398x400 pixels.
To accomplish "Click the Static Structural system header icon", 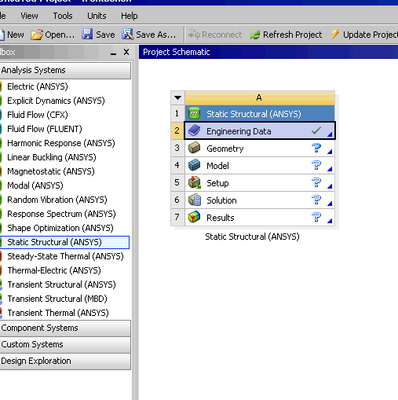I will click(x=194, y=113).
